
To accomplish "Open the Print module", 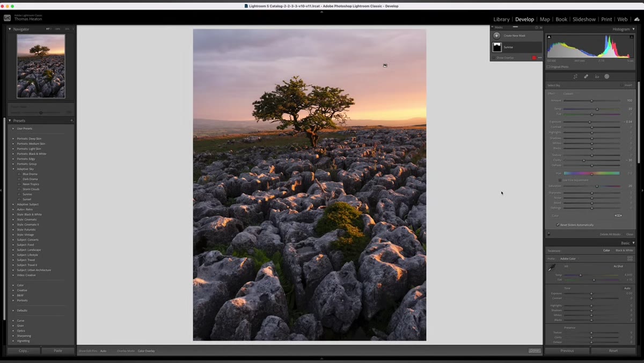I will click(606, 19).
